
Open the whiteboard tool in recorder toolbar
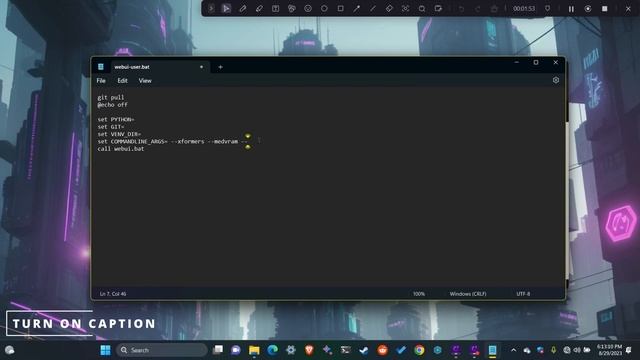(438, 9)
